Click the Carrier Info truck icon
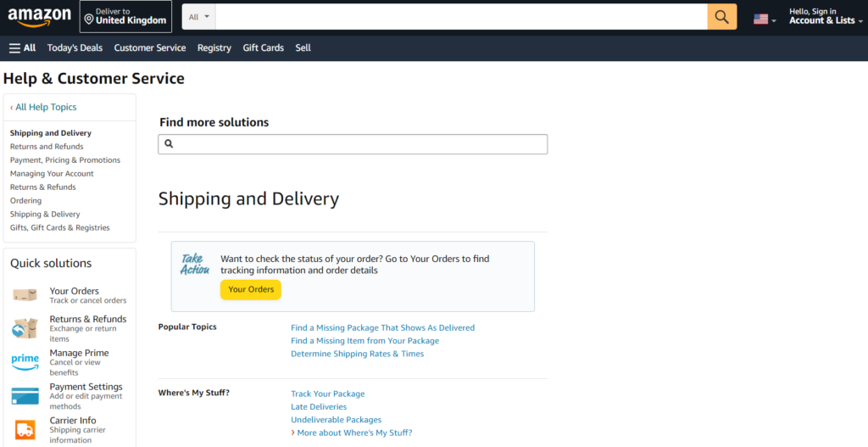 point(25,430)
